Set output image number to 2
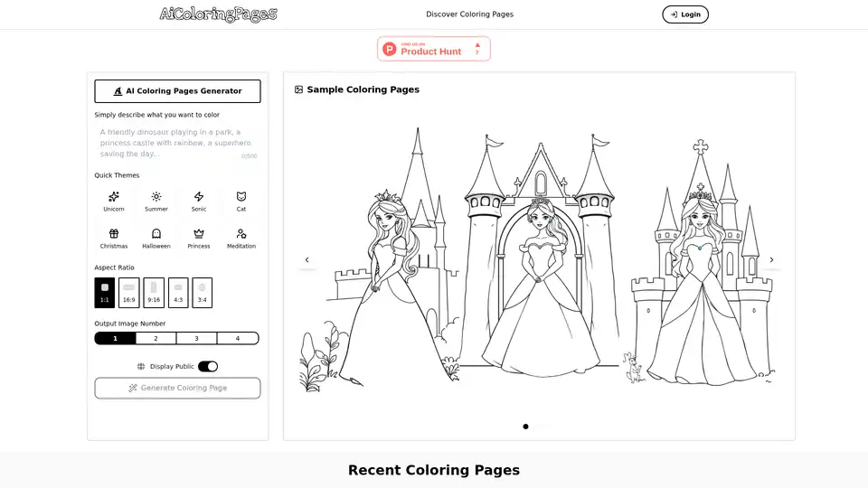868x488 pixels. 156,338
